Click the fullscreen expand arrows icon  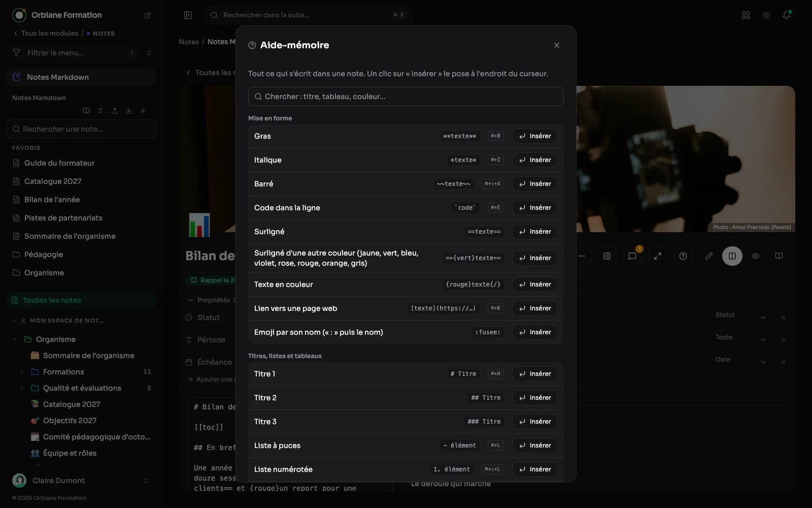[x=658, y=256]
